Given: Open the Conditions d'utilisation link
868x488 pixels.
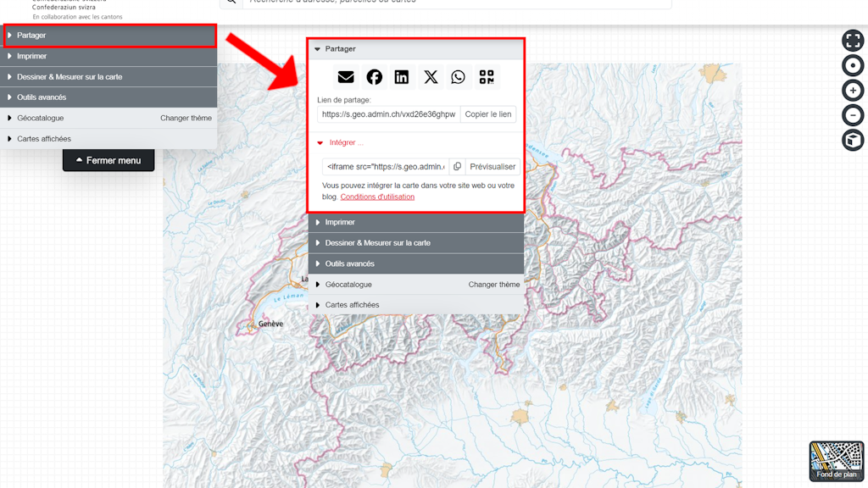Looking at the screenshot, I should click(377, 197).
